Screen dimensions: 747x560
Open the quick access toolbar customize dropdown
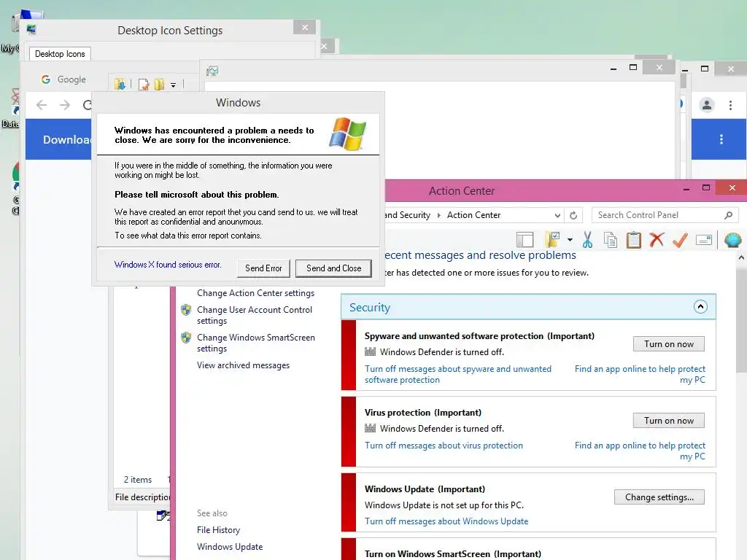pyautogui.click(x=174, y=85)
